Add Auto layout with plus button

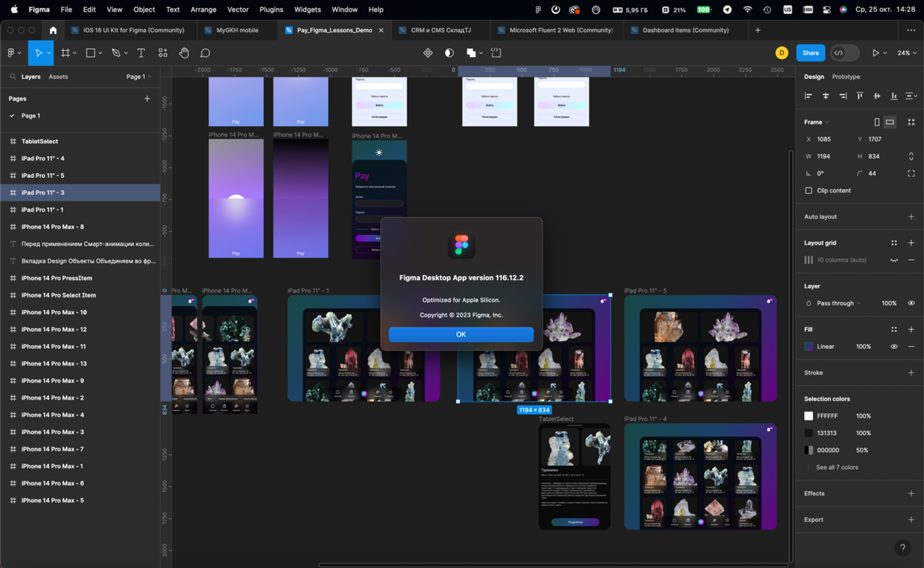click(911, 217)
